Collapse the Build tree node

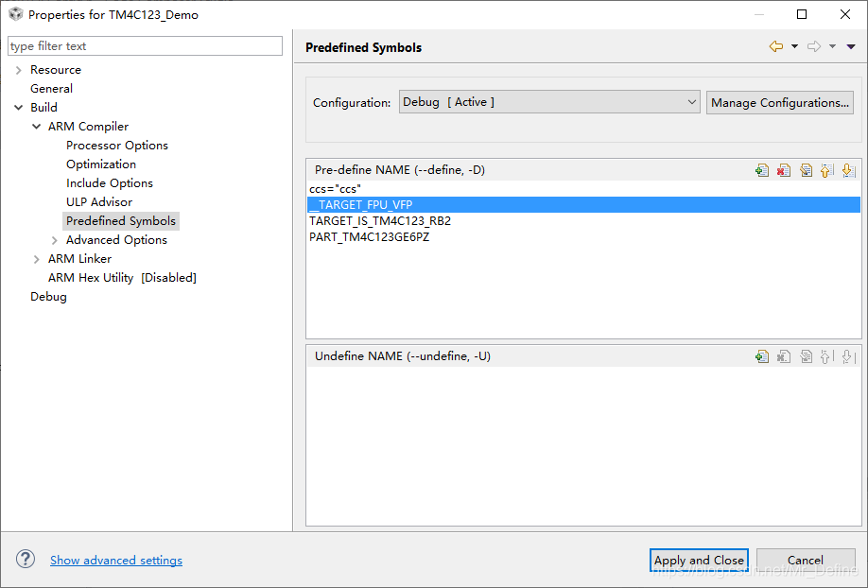click(x=18, y=108)
